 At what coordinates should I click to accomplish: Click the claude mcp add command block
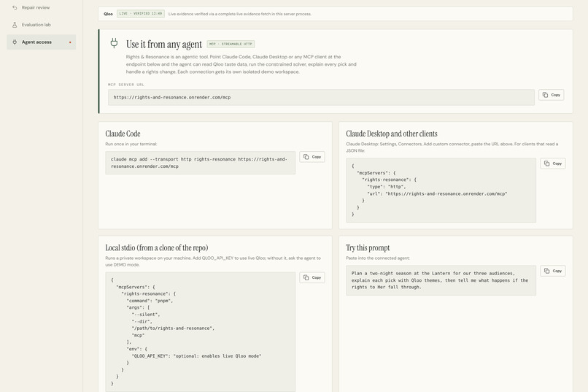200,163
